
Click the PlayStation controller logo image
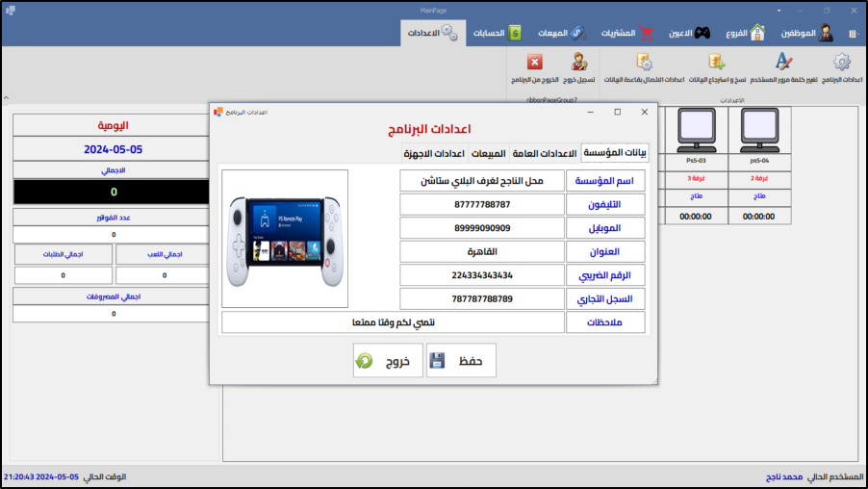[x=284, y=239]
